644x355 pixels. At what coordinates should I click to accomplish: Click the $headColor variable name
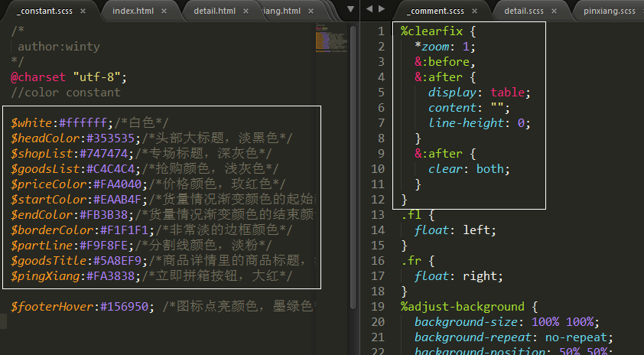(x=45, y=138)
